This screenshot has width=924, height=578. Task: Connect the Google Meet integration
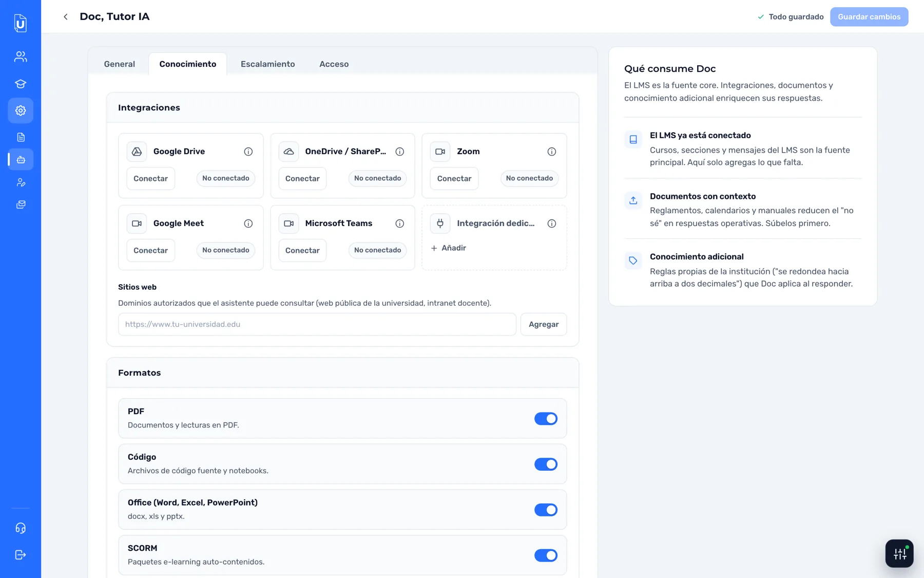click(x=151, y=251)
